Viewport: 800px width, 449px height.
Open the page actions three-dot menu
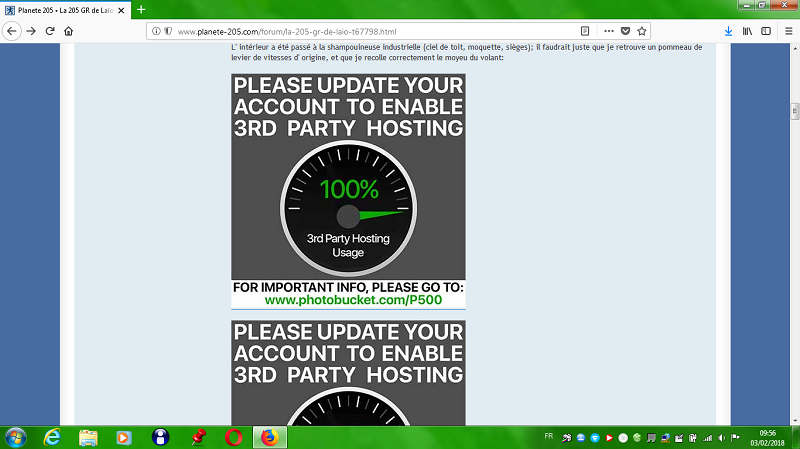point(609,31)
